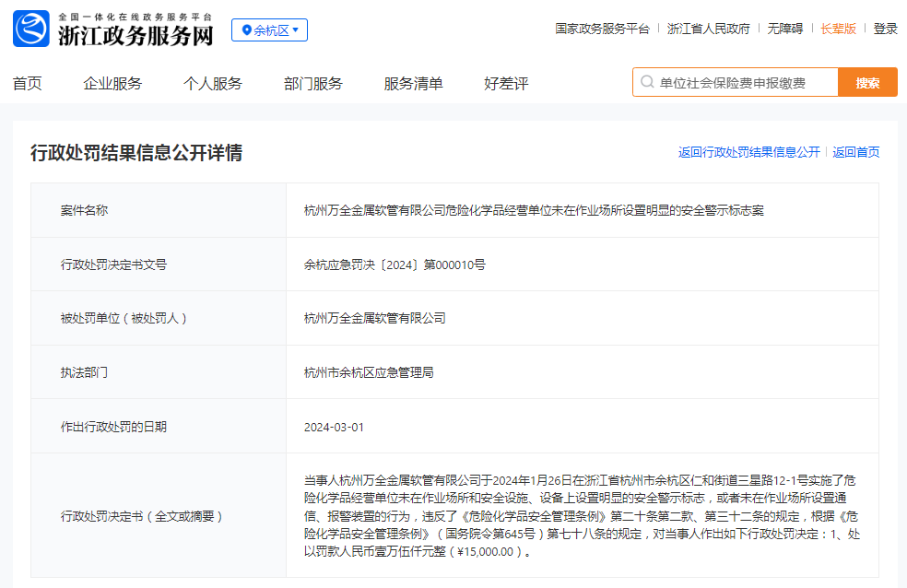Click the orange 搜索 button
Viewport: 907px width, 588px height.
click(x=867, y=82)
